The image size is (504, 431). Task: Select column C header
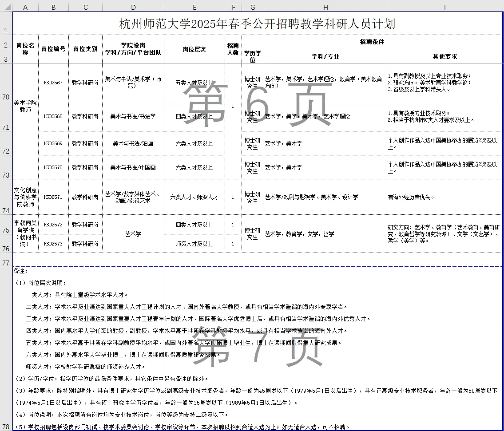pyautogui.click(x=86, y=7)
